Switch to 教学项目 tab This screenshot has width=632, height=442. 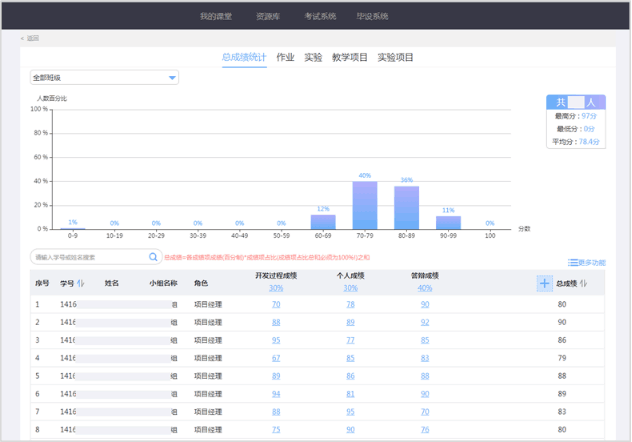(350, 58)
